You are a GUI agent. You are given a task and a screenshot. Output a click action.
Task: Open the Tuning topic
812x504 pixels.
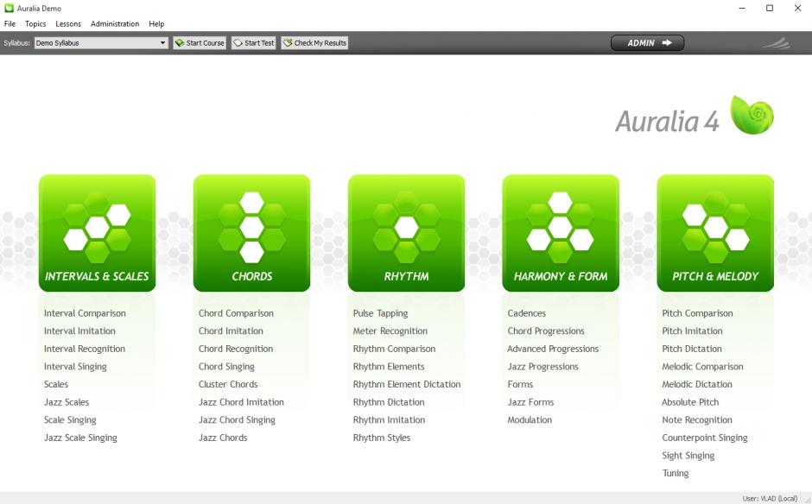point(675,474)
